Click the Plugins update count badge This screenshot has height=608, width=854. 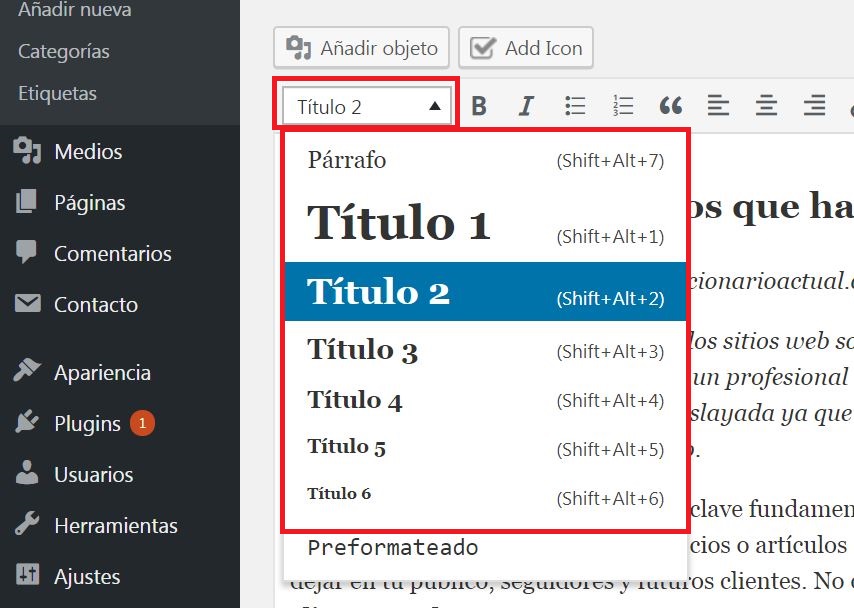(142, 423)
